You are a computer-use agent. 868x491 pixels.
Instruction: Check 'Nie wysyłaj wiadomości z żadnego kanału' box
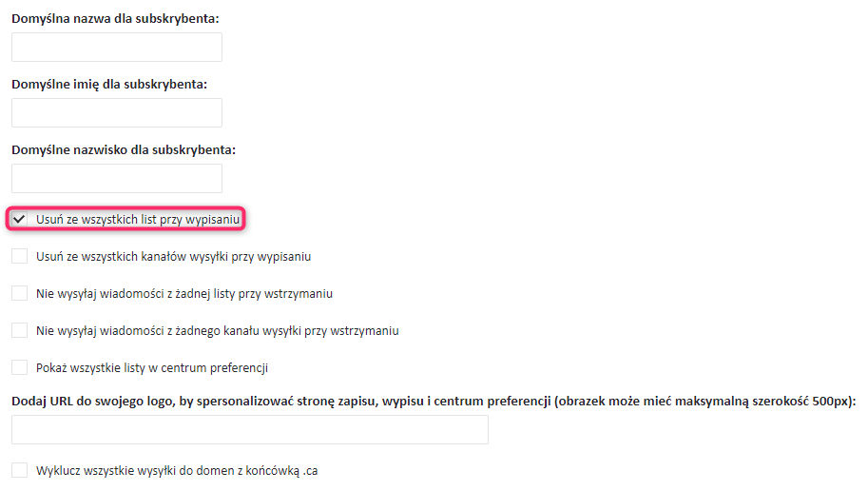coord(19,330)
